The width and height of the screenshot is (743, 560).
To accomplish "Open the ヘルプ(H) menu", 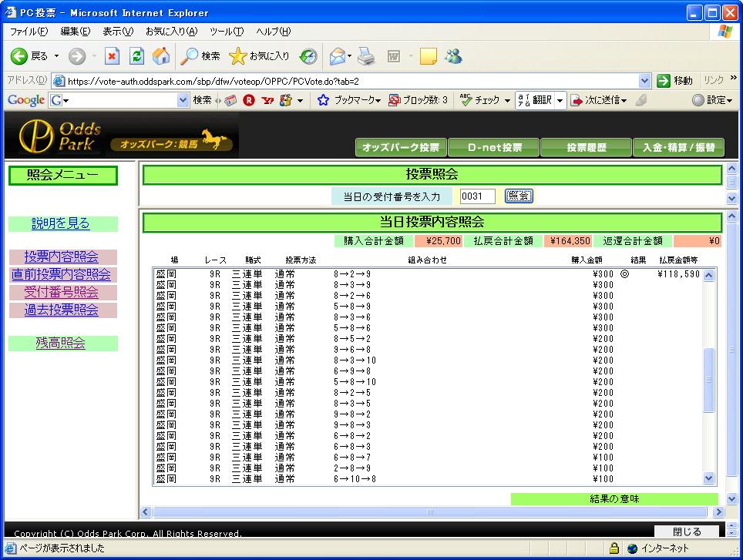I will pos(274,32).
